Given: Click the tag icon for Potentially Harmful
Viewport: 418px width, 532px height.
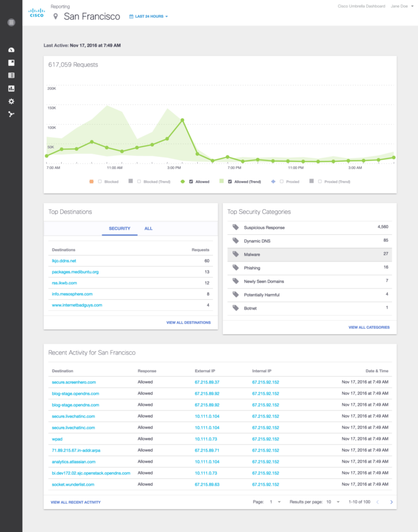Looking at the screenshot, I should tap(236, 295).
